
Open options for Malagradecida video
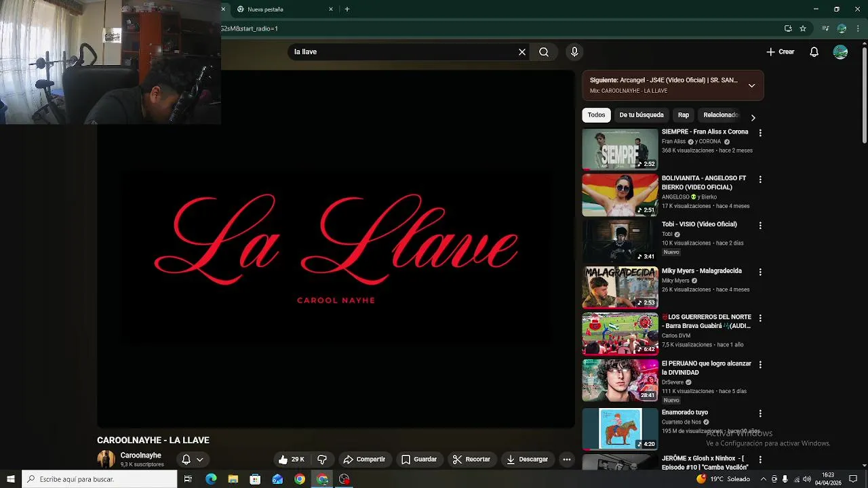pyautogui.click(x=760, y=272)
